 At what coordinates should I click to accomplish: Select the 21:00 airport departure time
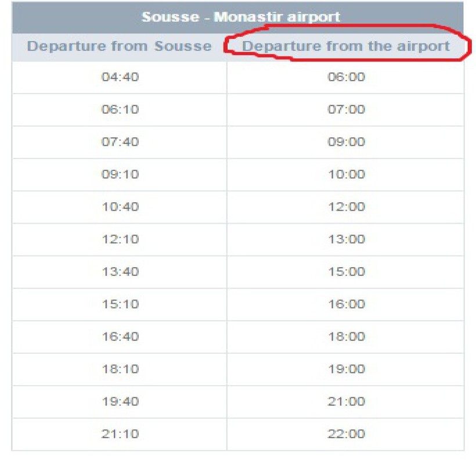click(x=347, y=401)
